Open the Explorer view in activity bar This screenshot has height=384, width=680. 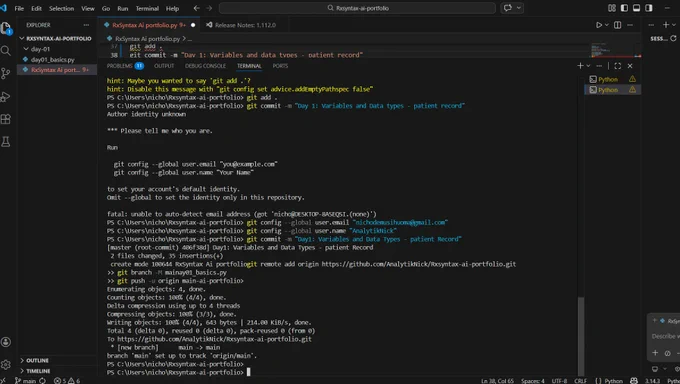(6, 28)
